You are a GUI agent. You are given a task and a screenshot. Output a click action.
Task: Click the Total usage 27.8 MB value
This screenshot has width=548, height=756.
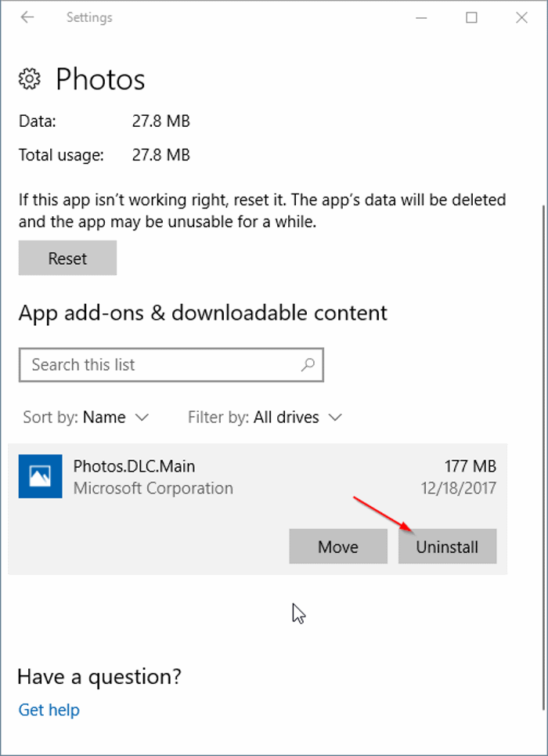coord(161,155)
